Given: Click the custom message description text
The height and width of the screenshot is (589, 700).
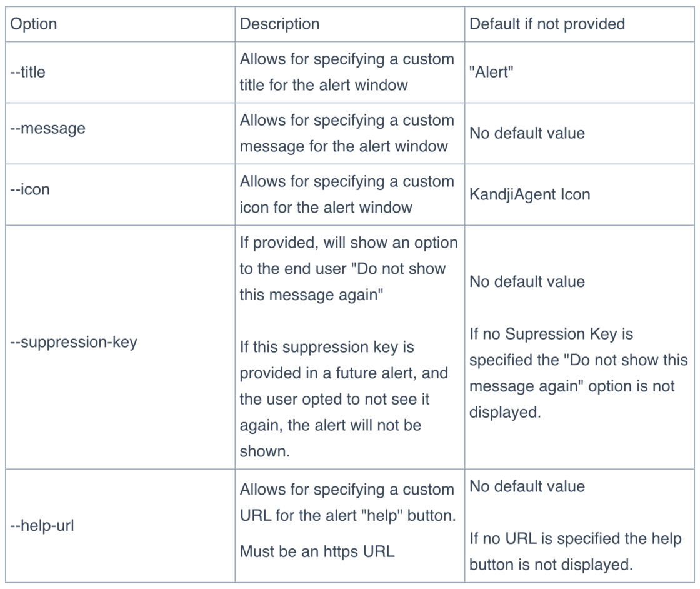Looking at the screenshot, I should tap(347, 133).
